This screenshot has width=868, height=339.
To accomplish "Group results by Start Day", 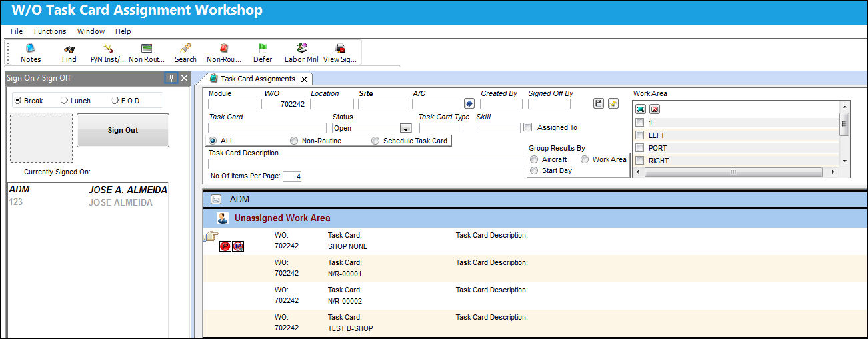I will coord(534,170).
